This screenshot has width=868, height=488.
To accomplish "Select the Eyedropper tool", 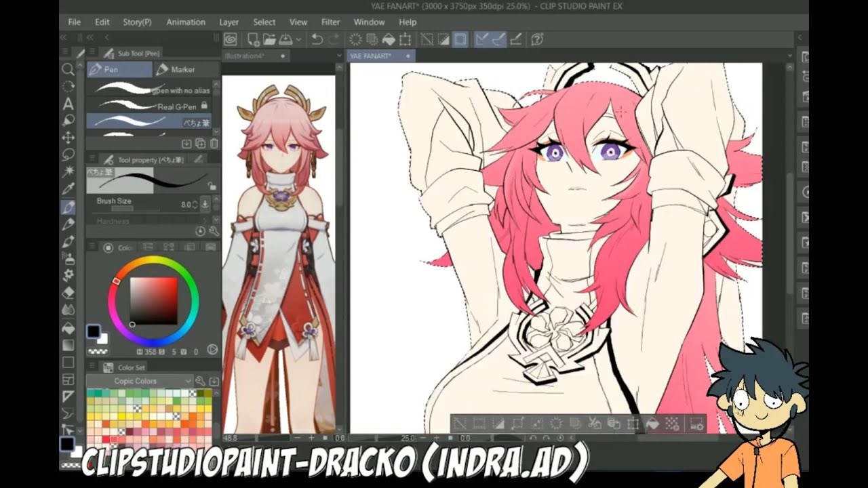I will pos(68,189).
